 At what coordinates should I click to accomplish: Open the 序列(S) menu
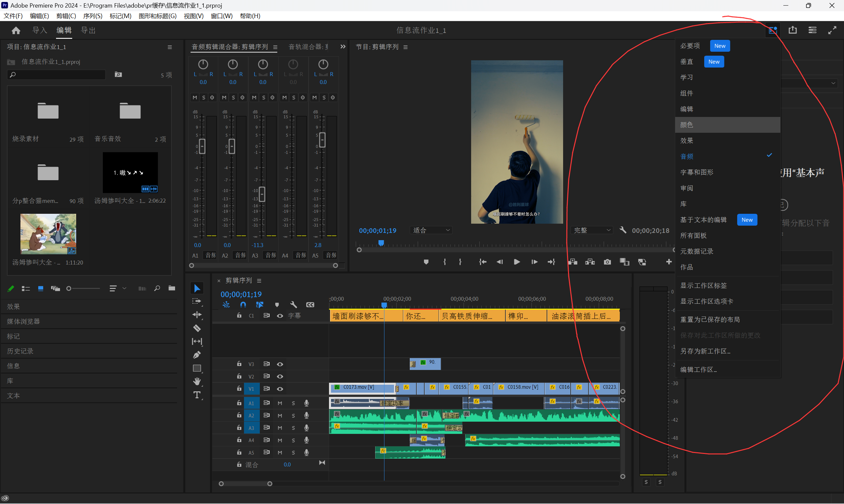92,16
